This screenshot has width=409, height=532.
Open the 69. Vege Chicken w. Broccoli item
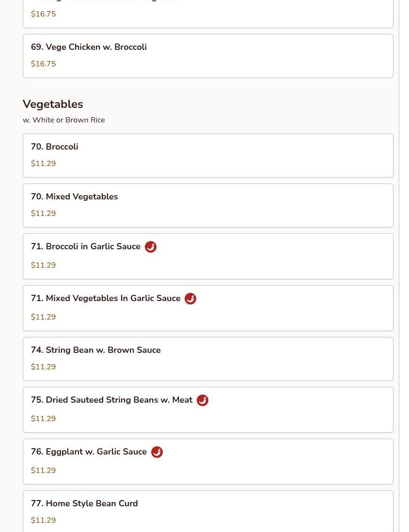pos(208,56)
